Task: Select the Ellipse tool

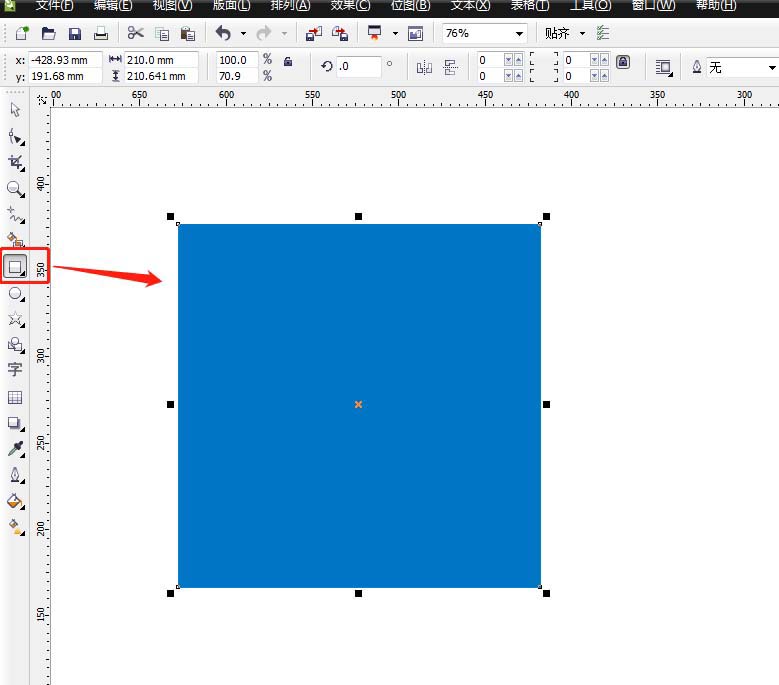Action: (x=15, y=293)
